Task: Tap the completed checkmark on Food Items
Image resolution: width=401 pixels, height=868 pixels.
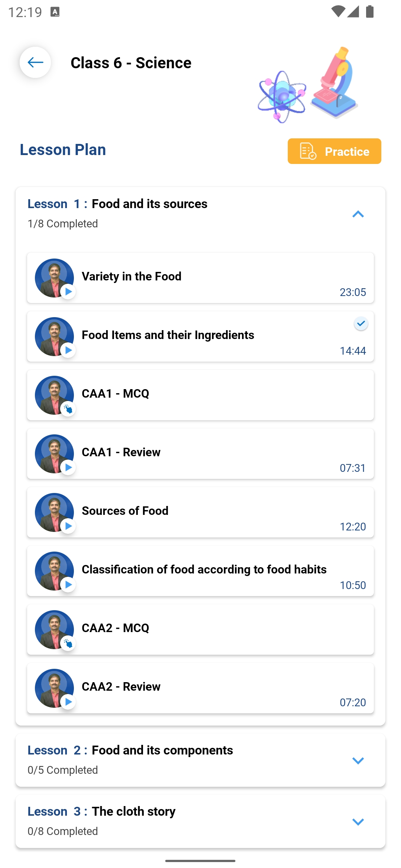Action: coord(361,324)
